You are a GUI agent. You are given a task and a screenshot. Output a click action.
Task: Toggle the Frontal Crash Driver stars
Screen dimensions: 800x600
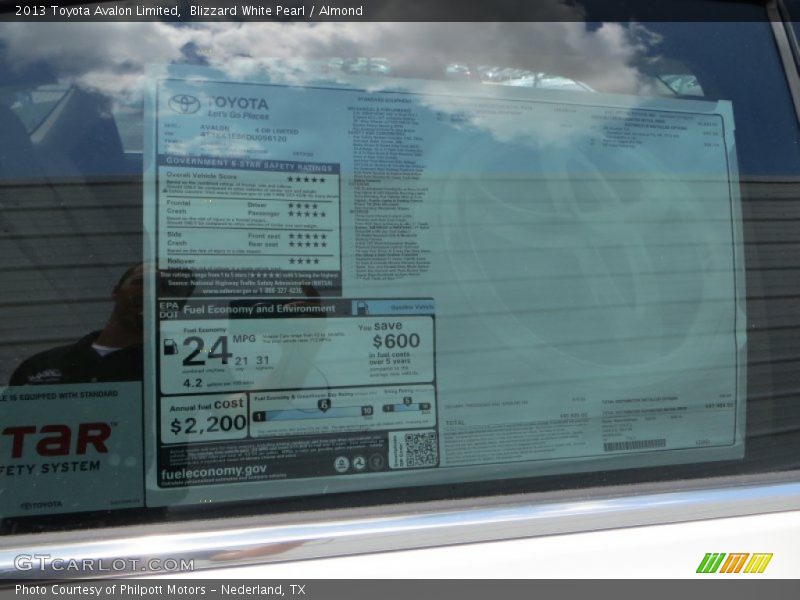tap(304, 206)
